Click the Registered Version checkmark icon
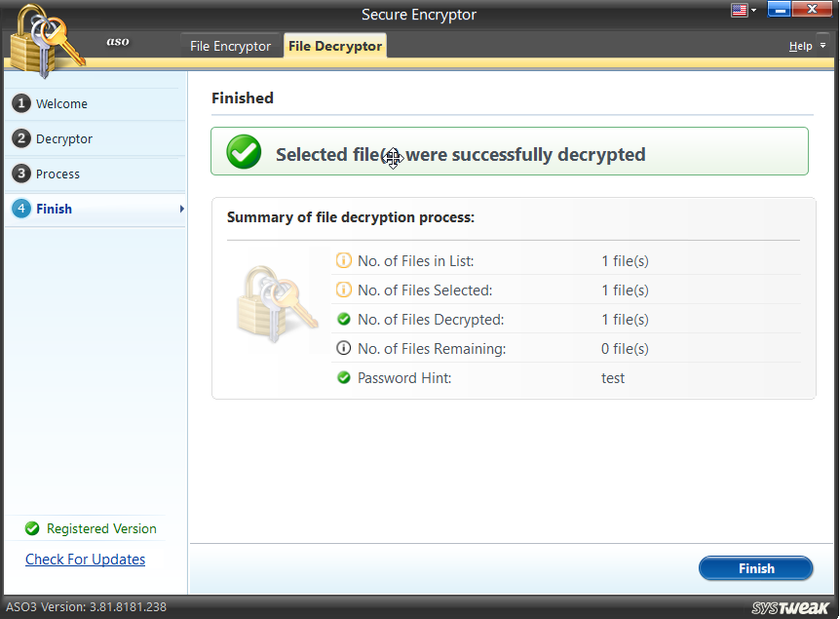 (30, 528)
